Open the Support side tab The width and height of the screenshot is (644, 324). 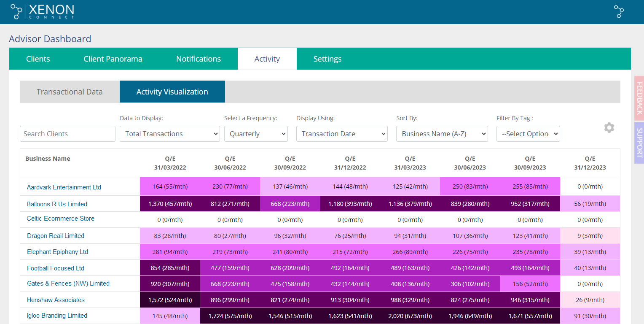tap(639, 143)
